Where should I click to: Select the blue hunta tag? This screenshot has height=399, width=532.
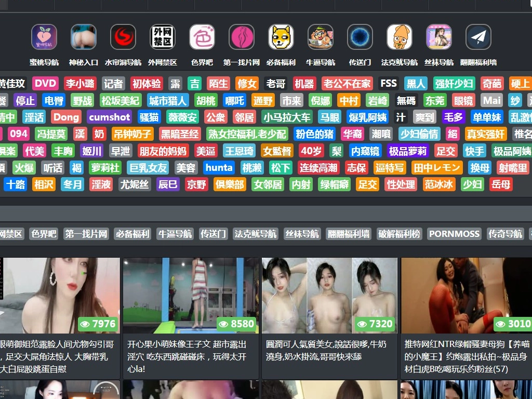tap(219, 168)
